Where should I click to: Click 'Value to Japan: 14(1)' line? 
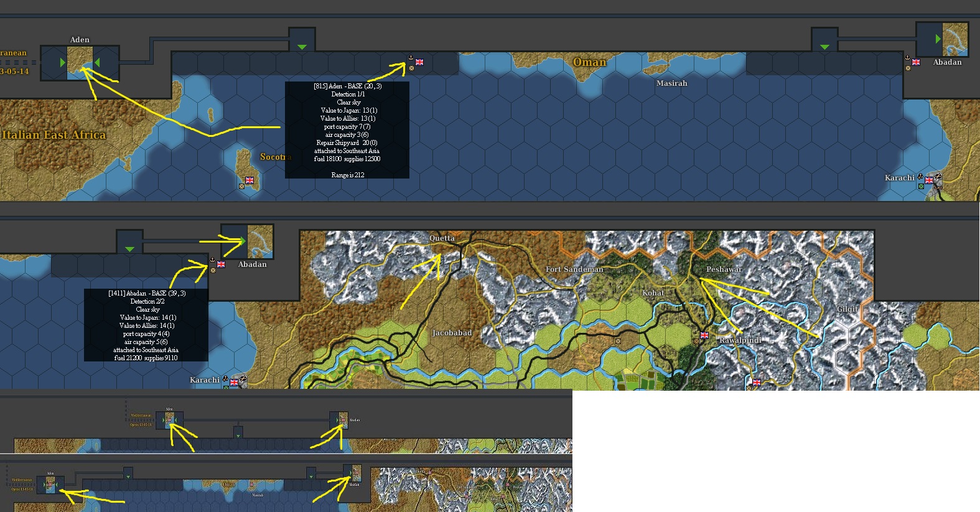[x=147, y=317]
